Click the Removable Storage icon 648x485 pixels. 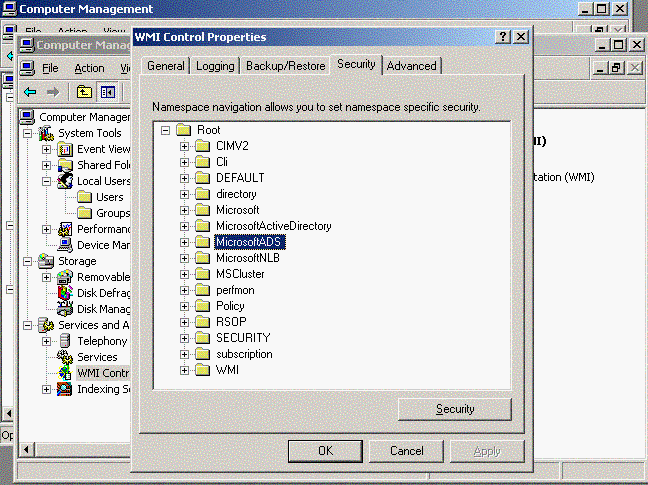click(x=65, y=277)
